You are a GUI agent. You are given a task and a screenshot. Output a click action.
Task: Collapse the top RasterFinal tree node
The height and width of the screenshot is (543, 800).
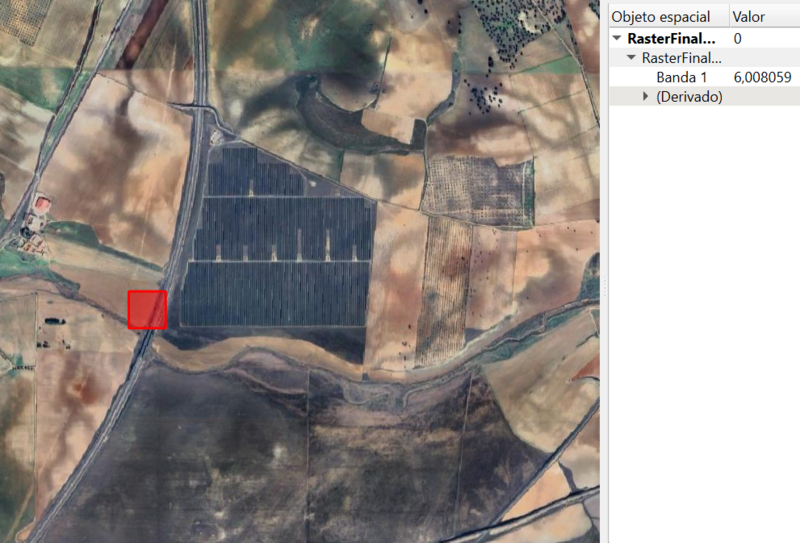(617, 38)
